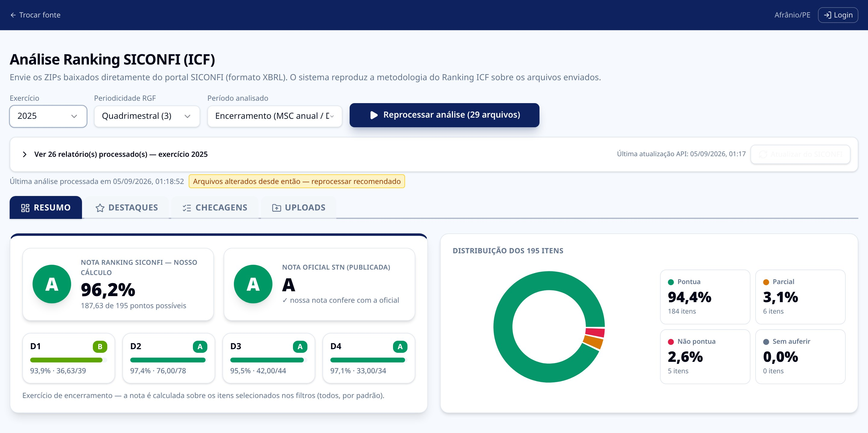Viewport: 868px width, 433px height.
Task: Click the refresh icon in Atualizar do SICONFI
Action: (763, 154)
